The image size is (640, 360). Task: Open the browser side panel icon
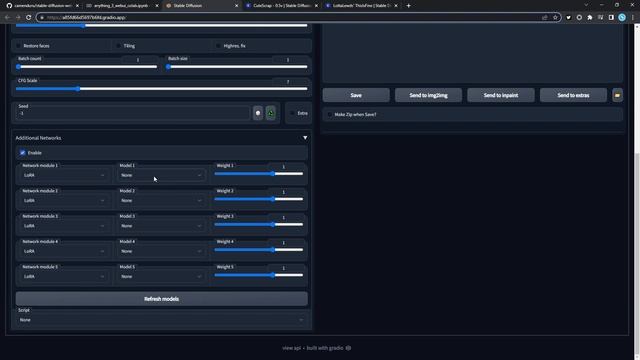[611, 18]
